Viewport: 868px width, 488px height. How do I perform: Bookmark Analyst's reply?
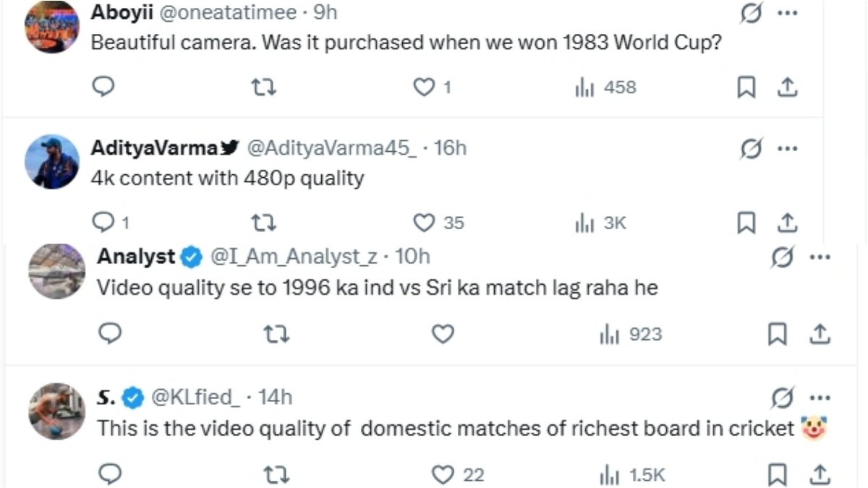(x=778, y=334)
